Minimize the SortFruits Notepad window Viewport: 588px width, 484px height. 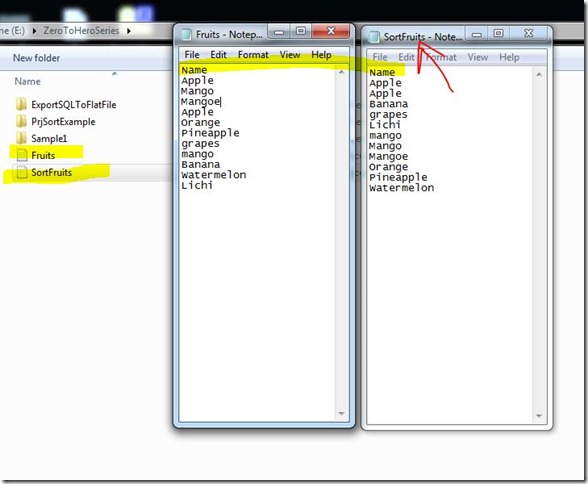point(477,34)
